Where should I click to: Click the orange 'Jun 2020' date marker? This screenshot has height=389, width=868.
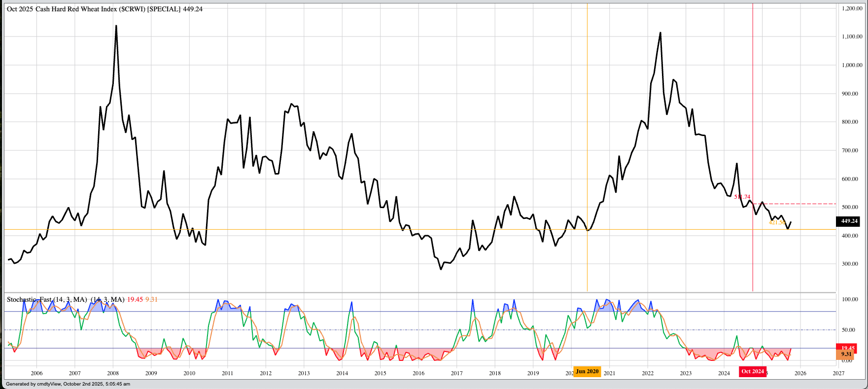click(587, 371)
